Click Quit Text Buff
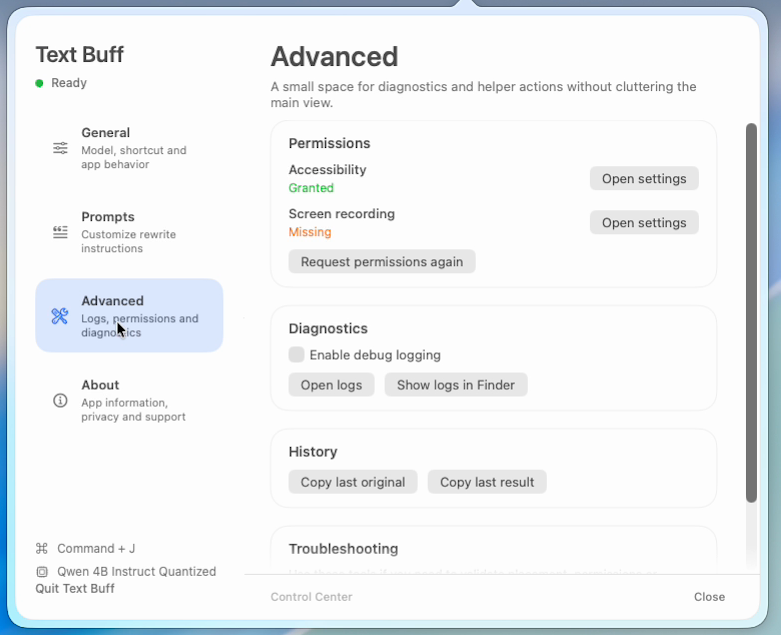 (75, 589)
